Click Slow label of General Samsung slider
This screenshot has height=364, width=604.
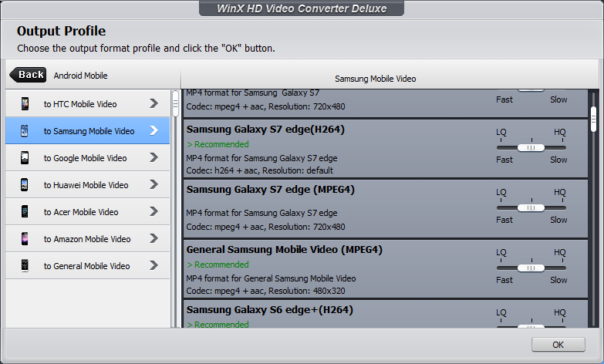558,280
